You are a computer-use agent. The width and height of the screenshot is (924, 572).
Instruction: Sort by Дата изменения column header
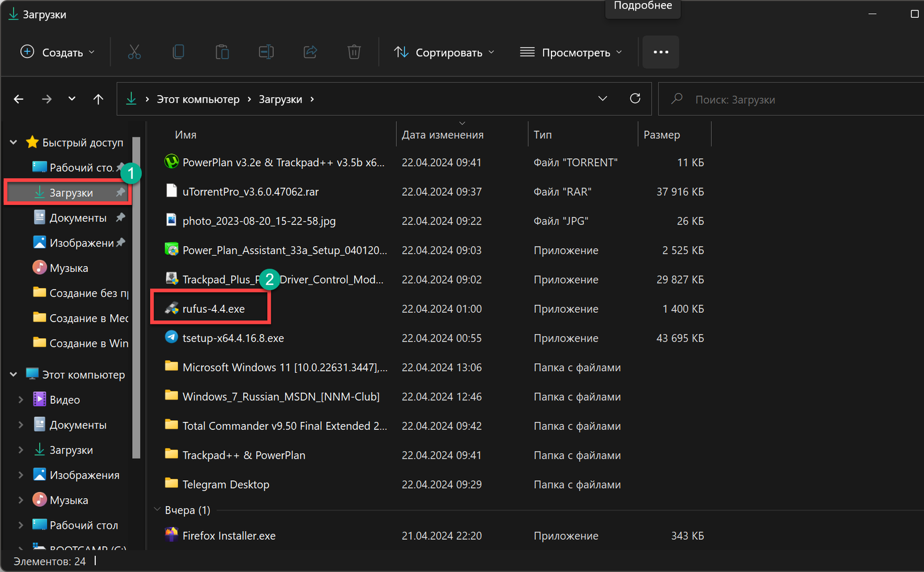tap(442, 134)
